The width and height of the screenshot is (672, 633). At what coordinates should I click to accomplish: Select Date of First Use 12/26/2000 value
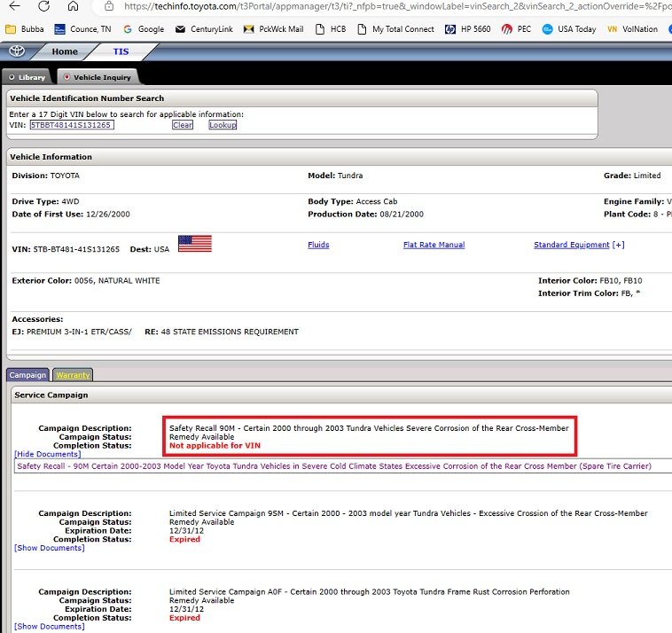(x=107, y=214)
